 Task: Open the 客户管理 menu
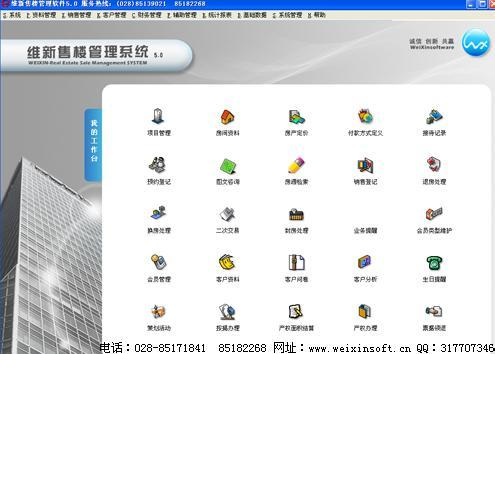click(112, 15)
